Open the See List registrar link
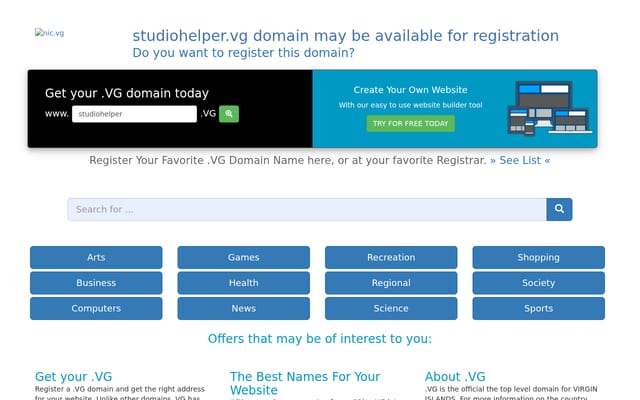The height and width of the screenshot is (400, 640). click(x=520, y=160)
